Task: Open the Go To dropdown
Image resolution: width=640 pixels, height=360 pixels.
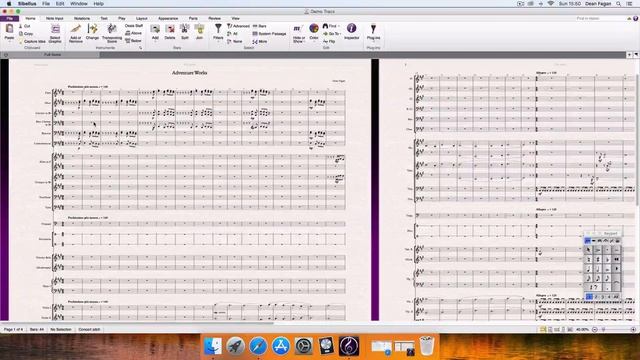Action: (x=331, y=33)
